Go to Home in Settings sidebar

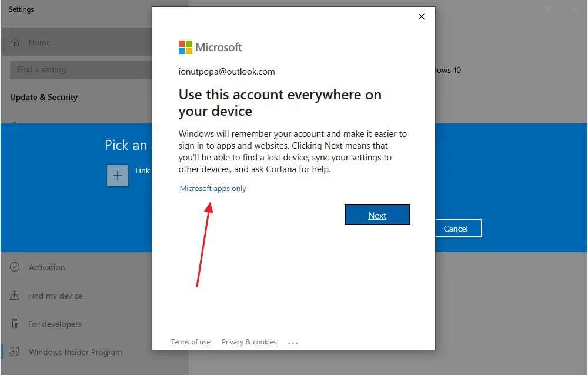(76, 42)
